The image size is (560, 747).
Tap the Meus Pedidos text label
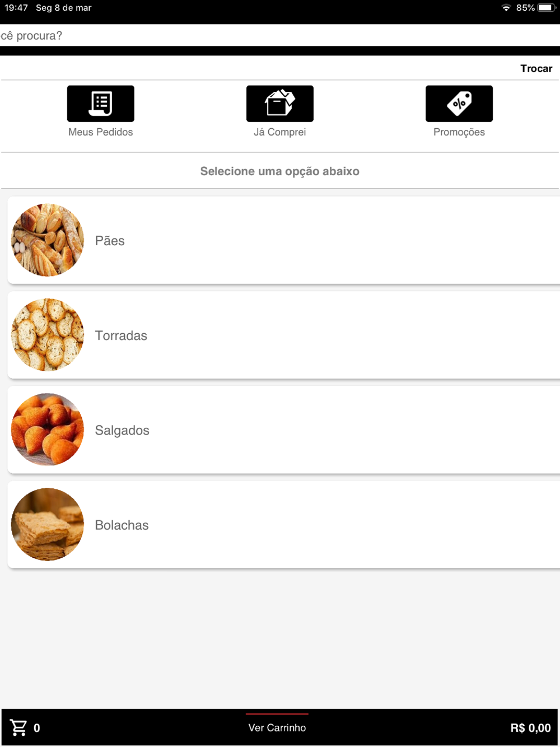pyautogui.click(x=101, y=132)
